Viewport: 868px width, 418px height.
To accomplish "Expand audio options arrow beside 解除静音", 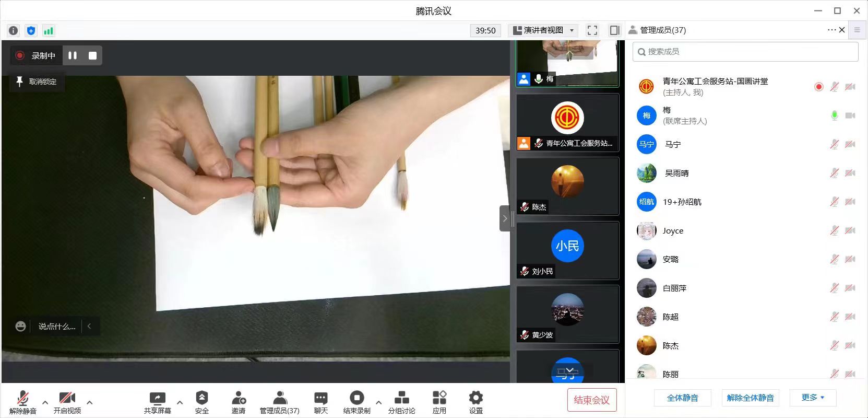I will [x=45, y=402].
